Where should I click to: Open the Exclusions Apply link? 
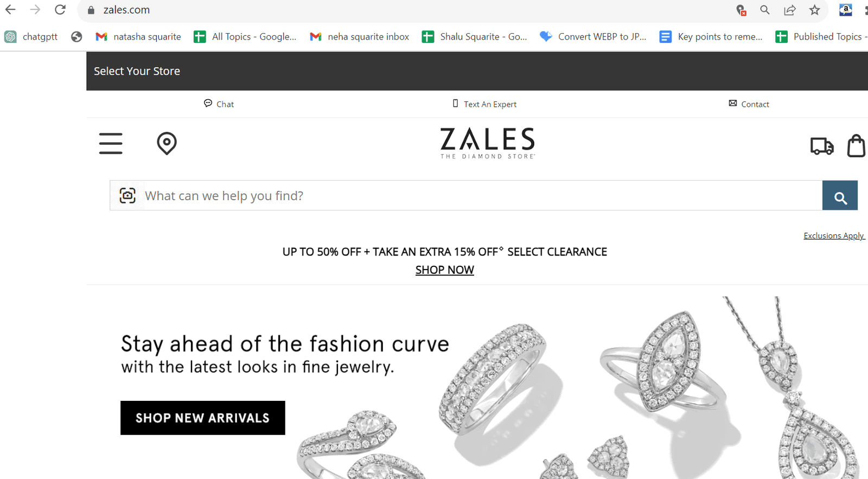coord(833,235)
